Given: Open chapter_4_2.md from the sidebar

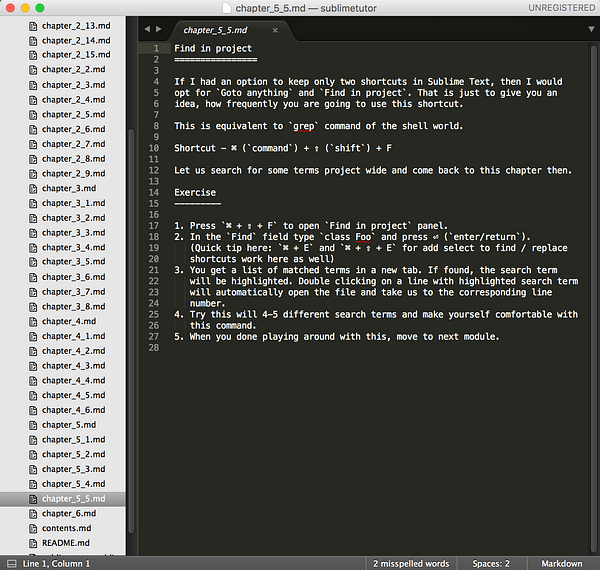Looking at the screenshot, I should click(x=73, y=351).
